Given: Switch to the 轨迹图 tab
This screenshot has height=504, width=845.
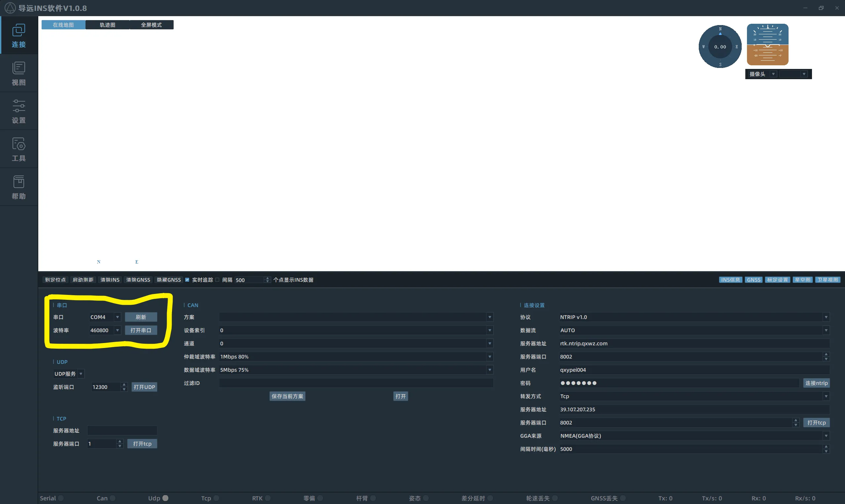Looking at the screenshot, I should click(107, 25).
